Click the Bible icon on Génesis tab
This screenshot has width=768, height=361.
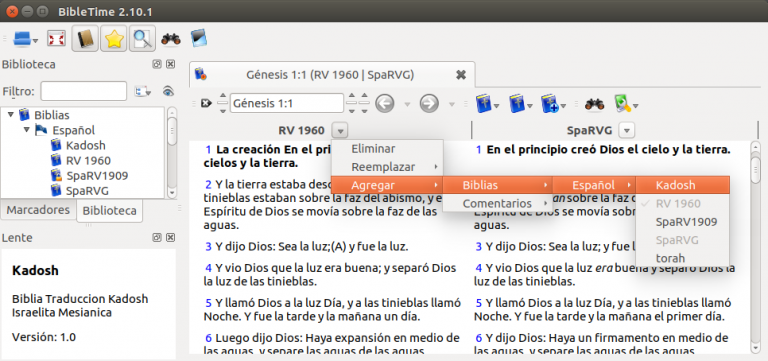coord(201,74)
